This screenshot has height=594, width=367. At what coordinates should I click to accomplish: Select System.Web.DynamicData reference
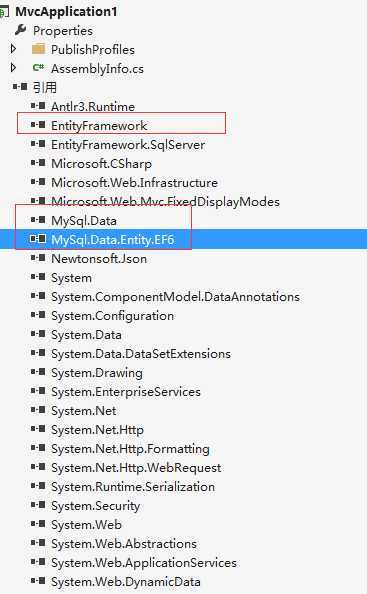[126, 581]
